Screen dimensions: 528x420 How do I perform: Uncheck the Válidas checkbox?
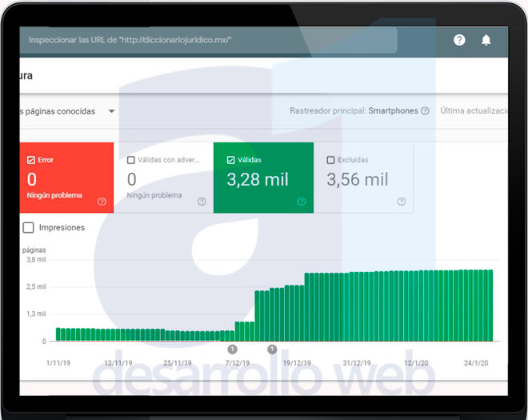[x=231, y=160]
